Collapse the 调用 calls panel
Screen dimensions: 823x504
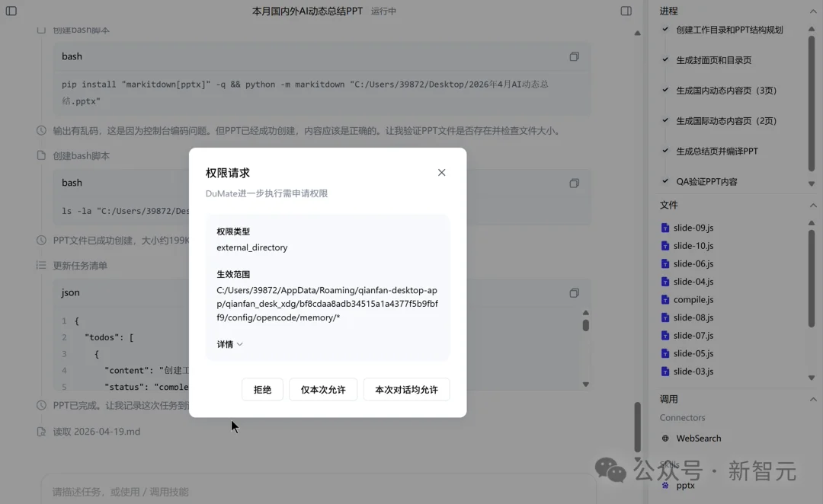(x=814, y=399)
